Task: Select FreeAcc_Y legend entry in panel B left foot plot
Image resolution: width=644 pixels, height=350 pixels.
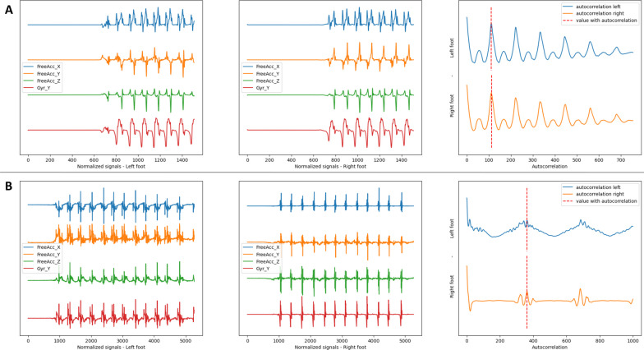Action: pyautogui.click(x=43, y=255)
